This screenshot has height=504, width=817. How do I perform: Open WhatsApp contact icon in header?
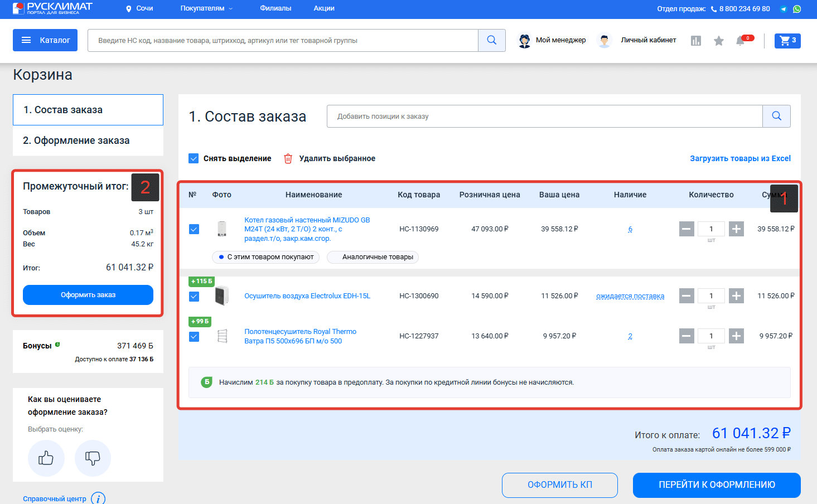[797, 9]
